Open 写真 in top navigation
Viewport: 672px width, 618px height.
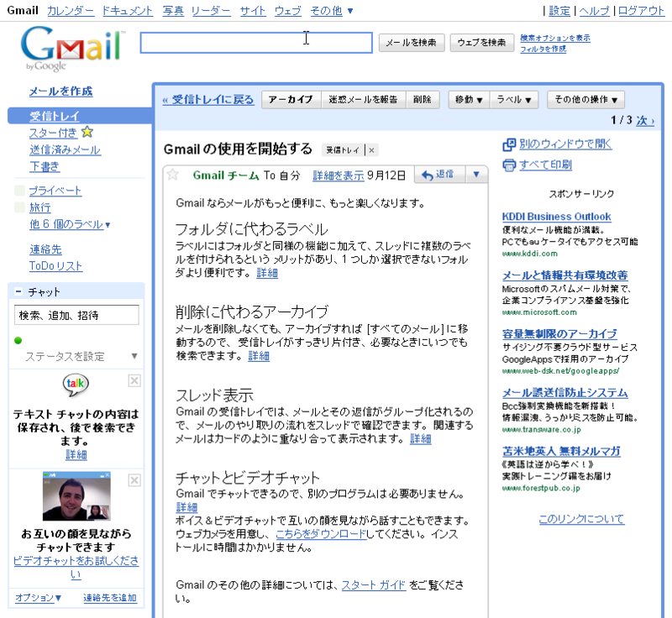(x=173, y=11)
